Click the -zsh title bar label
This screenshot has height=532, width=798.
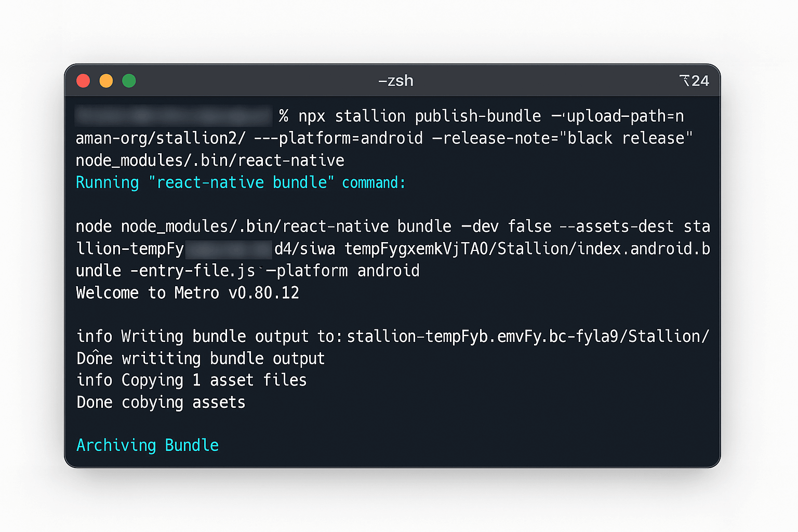point(396,81)
